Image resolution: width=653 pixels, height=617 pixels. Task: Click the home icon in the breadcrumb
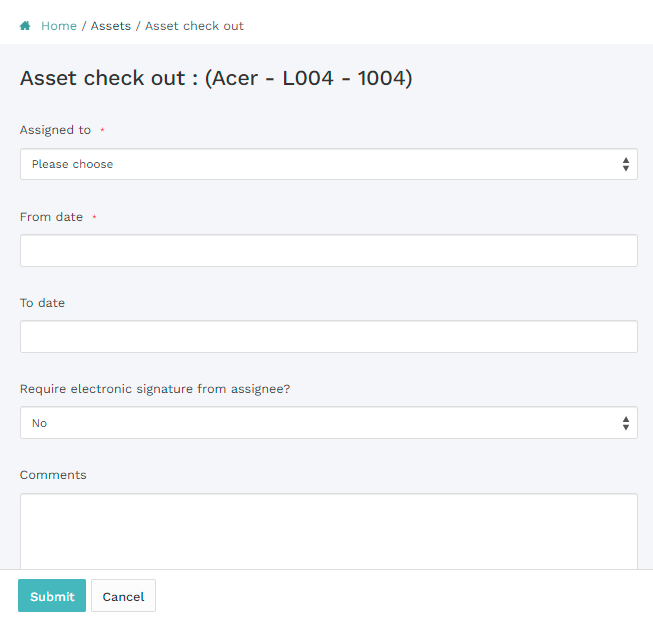(25, 26)
